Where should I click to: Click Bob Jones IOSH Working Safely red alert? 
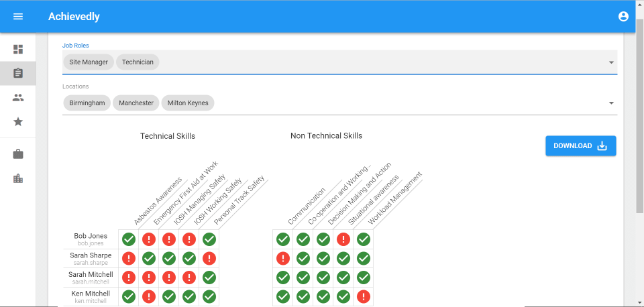189,239
